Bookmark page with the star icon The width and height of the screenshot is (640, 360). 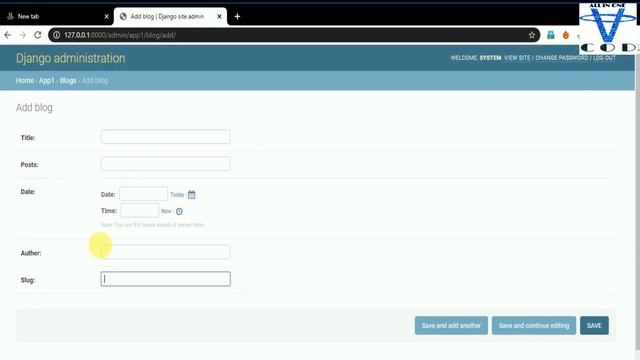[531, 35]
